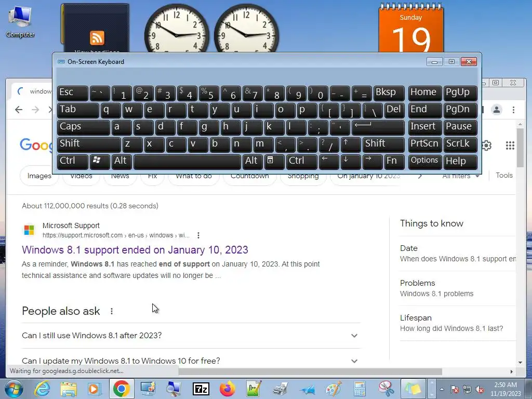Open Microsoft Support result options menu
Viewport: 532px width, 399px height.
198,235
